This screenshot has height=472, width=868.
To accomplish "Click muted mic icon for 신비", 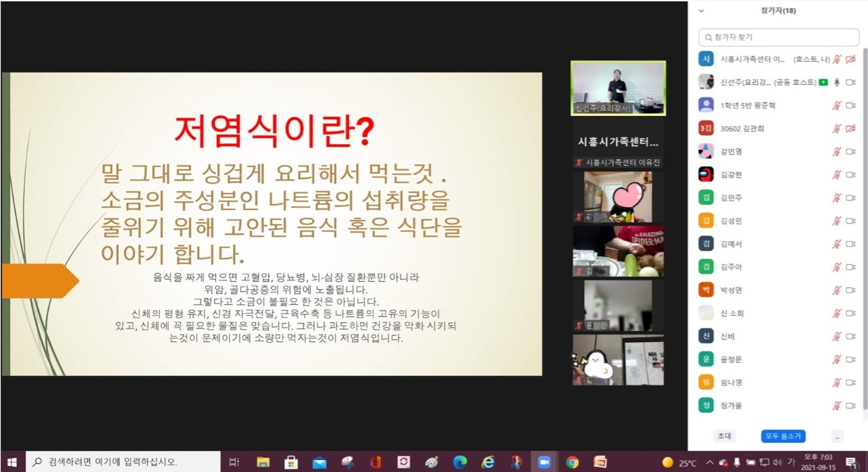I will tap(837, 336).
